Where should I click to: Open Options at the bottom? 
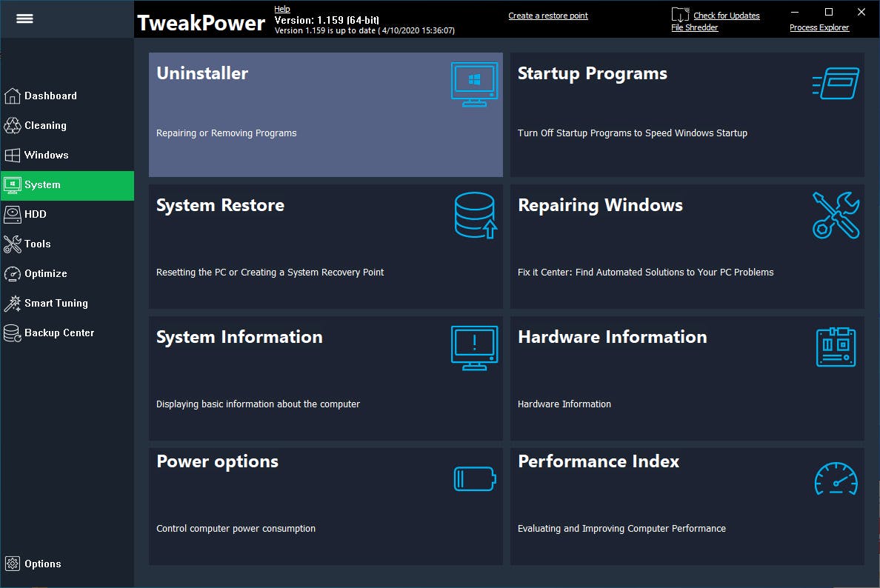67,564
